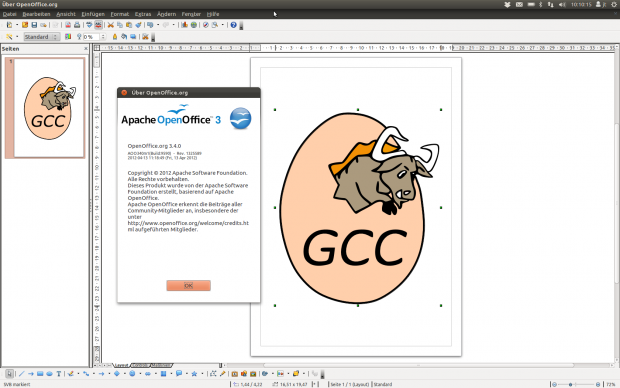The image size is (620, 388).
Task: Select the stars shapes tool
Action: (x=194, y=374)
